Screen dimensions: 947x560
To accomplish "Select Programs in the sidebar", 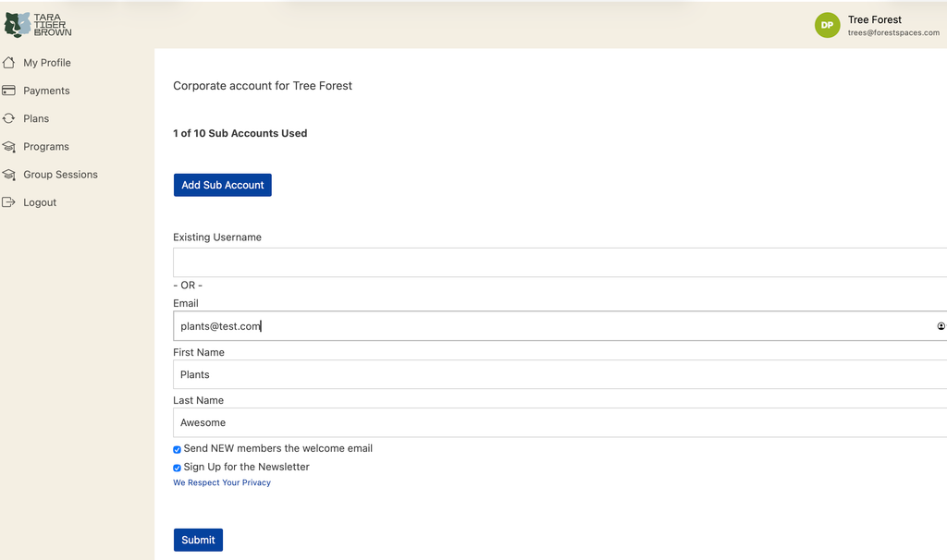I will pos(46,147).
